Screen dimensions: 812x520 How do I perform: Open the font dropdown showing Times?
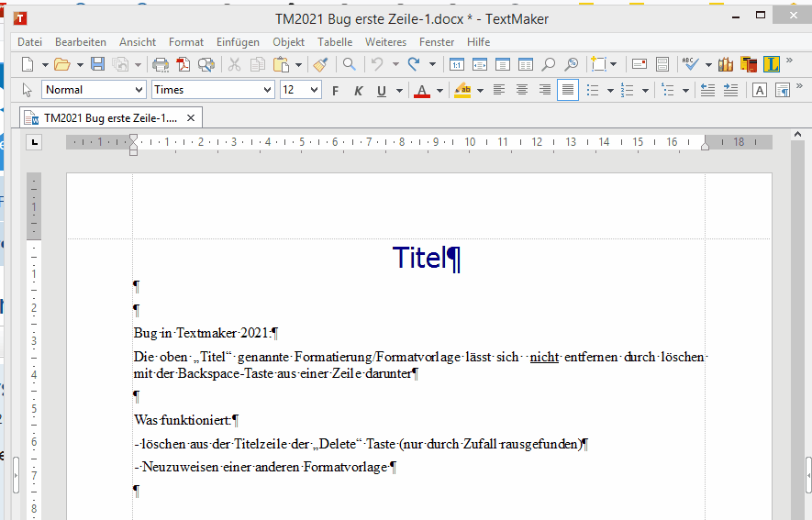213,90
